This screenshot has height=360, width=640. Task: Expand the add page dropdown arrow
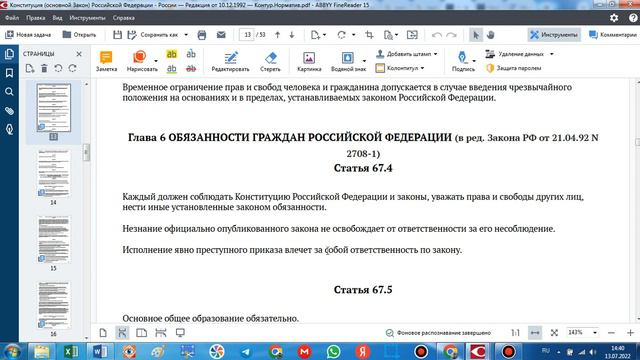(324, 35)
